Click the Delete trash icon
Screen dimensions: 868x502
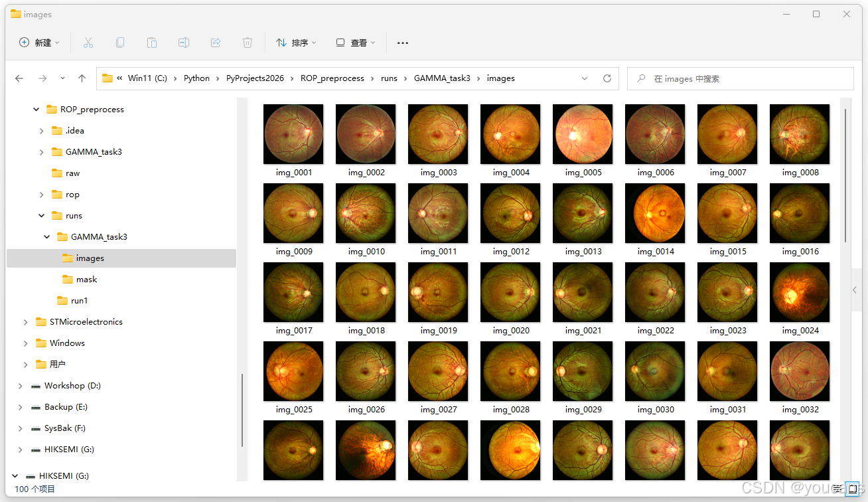coord(248,42)
